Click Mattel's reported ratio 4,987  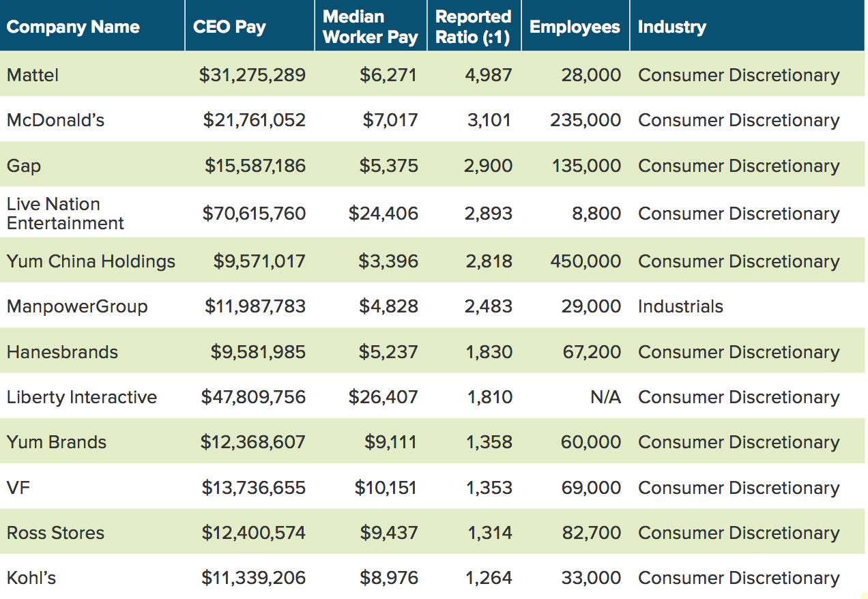tap(488, 75)
